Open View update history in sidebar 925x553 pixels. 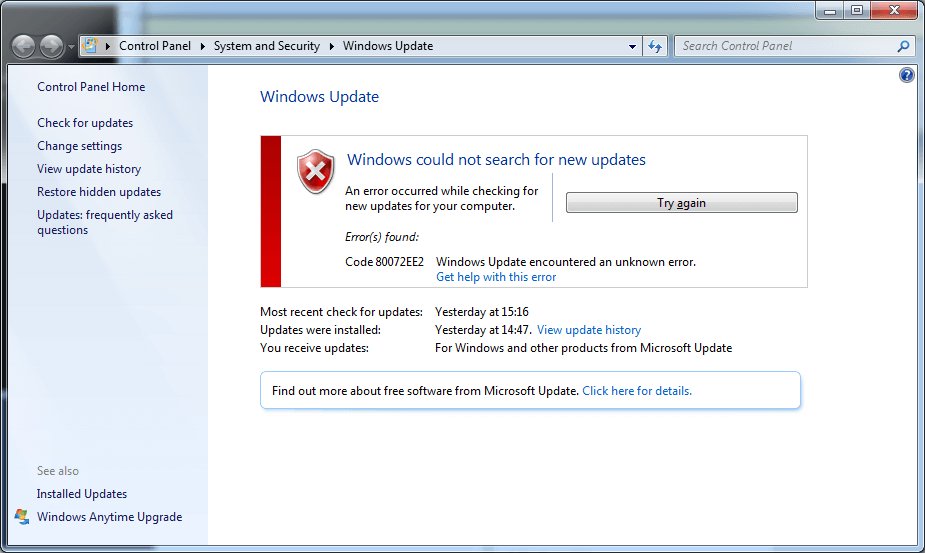tap(89, 169)
